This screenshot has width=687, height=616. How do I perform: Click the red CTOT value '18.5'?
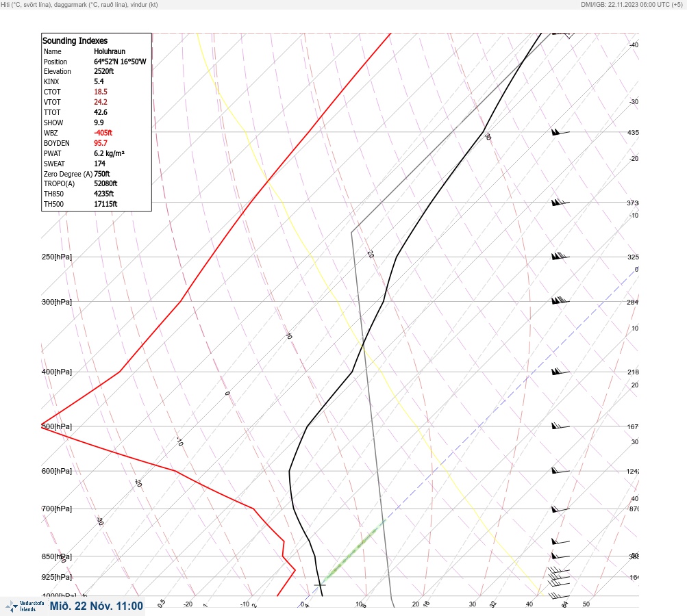[x=101, y=92]
